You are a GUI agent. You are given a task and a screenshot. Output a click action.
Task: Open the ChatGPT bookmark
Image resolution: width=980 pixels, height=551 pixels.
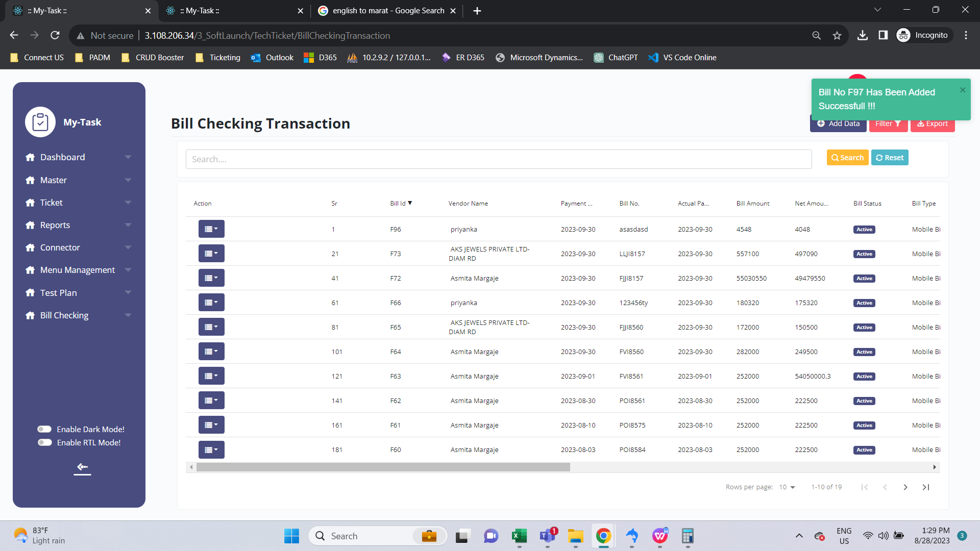tap(616, 58)
